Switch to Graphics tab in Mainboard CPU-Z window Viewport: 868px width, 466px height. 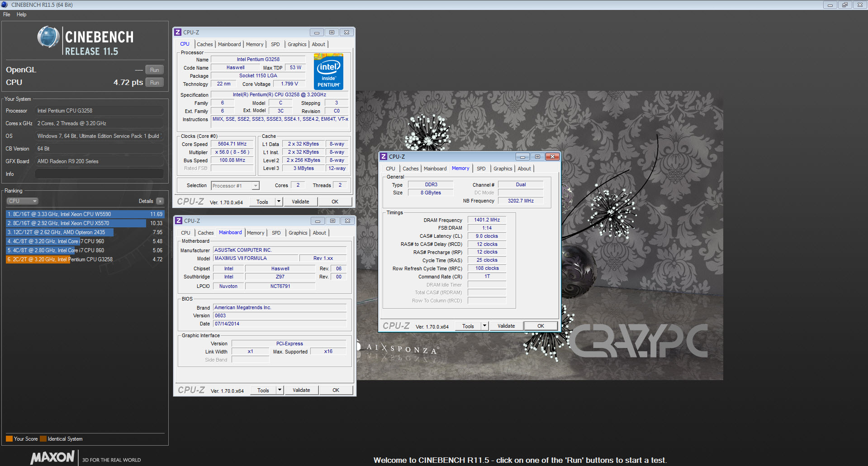(x=298, y=233)
